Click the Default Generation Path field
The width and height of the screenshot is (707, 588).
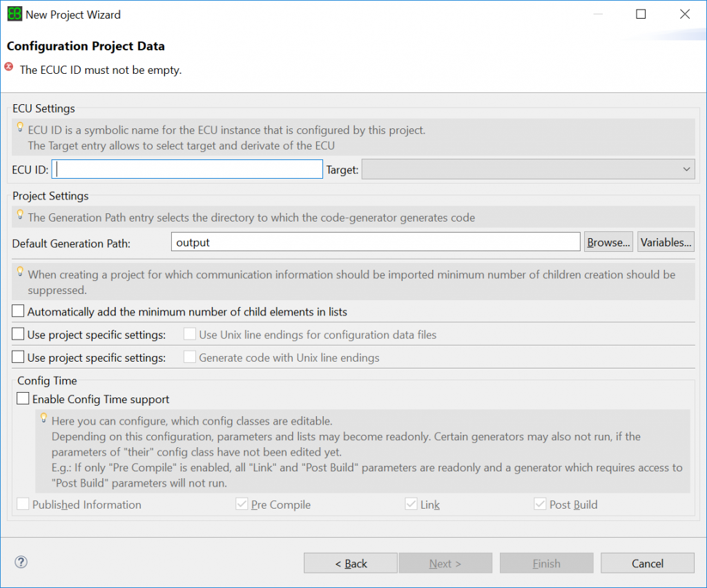[375, 242]
